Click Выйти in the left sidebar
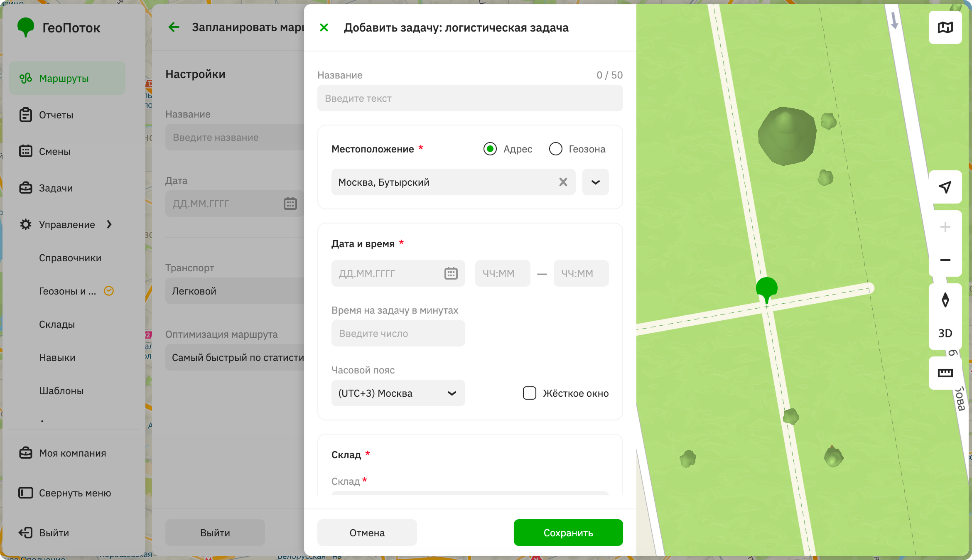Image resolution: width=972 pixels, height=560 pixels. (x=54, y=533)
